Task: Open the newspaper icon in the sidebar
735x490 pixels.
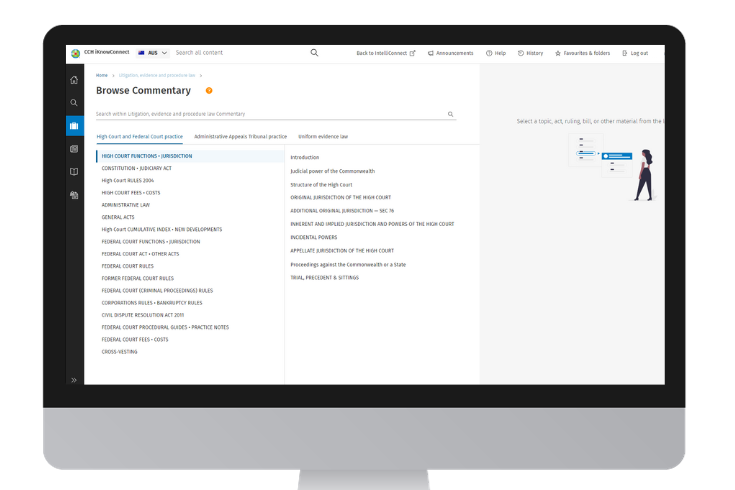Action: (74, 149)
